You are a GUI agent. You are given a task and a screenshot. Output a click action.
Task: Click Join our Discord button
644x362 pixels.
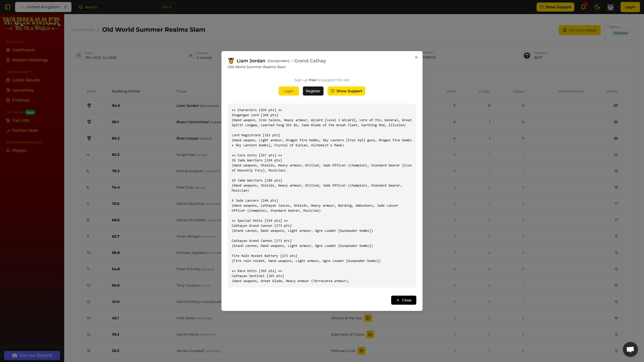coord(32,355)
